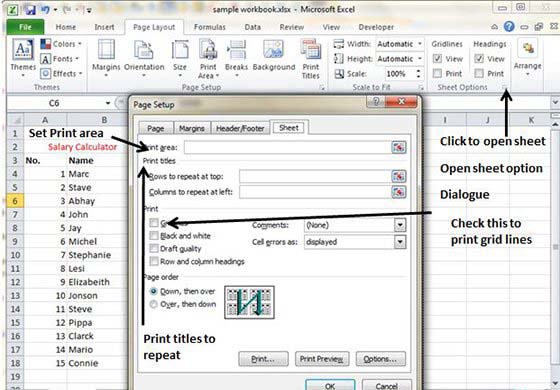The width and height of the screenshot is (560, 390).
Task: Click the Select All corner of the worksheet
Action: (x=15, y=120)
